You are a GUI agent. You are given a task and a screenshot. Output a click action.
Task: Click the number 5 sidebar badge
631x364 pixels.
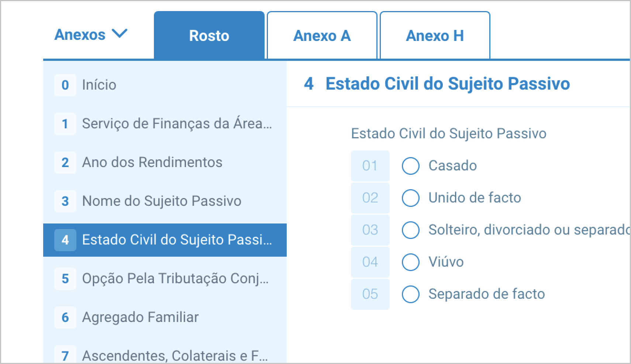point(65,279)
